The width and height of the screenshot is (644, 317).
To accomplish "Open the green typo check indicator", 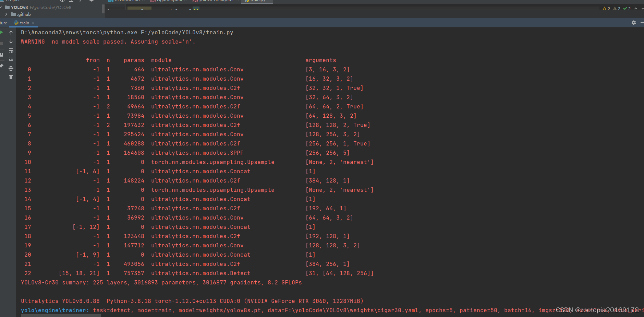I will (x=627, y=9).
